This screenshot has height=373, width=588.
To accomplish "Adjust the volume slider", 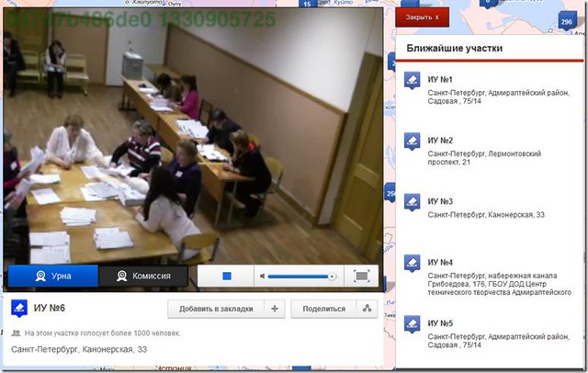I will point(301,277).
